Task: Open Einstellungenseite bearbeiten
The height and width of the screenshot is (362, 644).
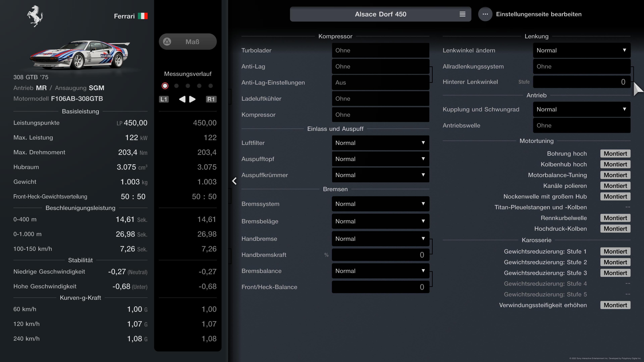Action: (539, 14)
